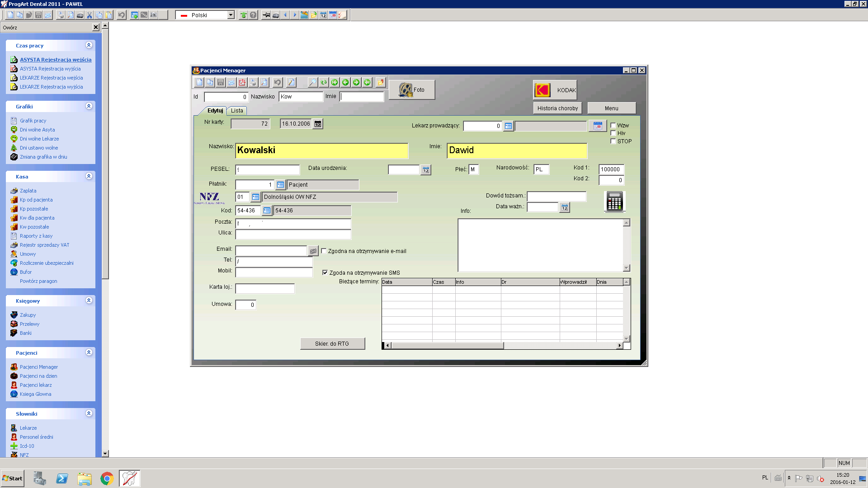Click the PESEL input field
Screen dimensions: 868x488
268,170
